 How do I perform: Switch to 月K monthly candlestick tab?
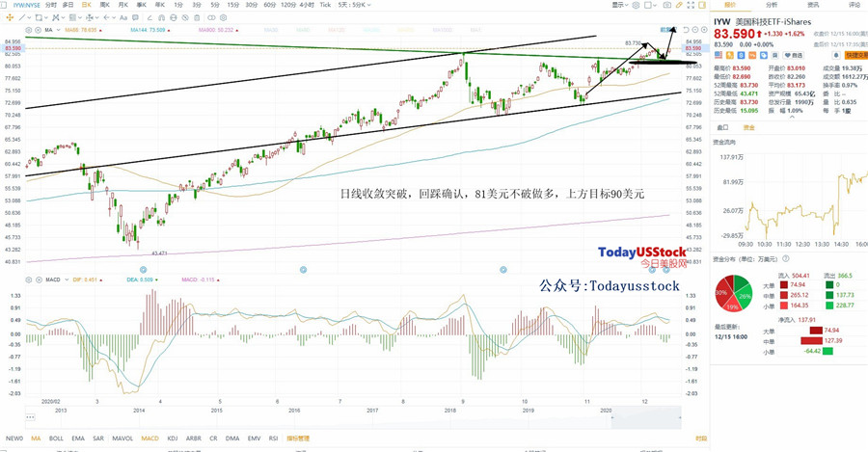122,5
